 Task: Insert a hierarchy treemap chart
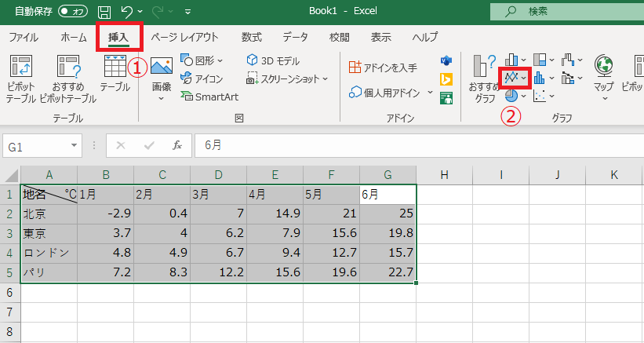pyautogui.click(x=544, y=60)
